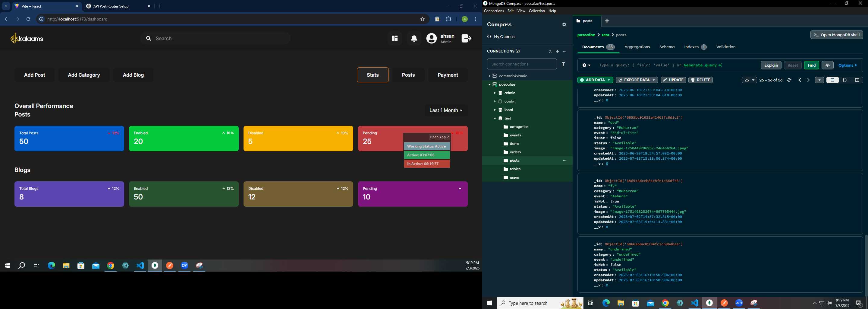
Task: Refresh the documents list in Compass
Action: click(789, 80)
